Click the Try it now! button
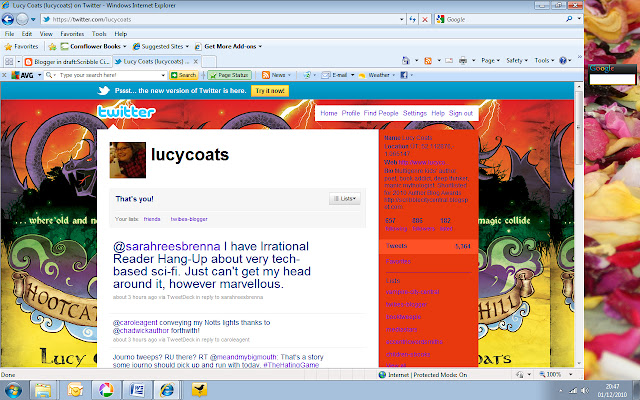The width and height of the screenshot is (640, 400). [270, 91]
